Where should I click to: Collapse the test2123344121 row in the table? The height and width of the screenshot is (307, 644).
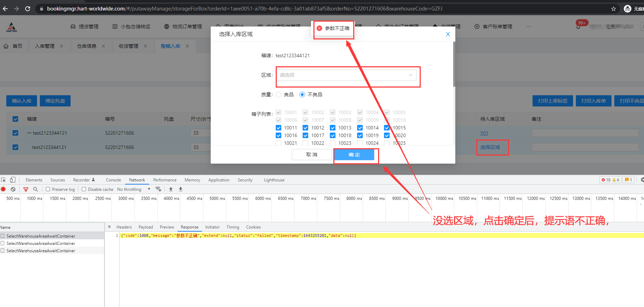pyautogui.click(x=29, y=133)
